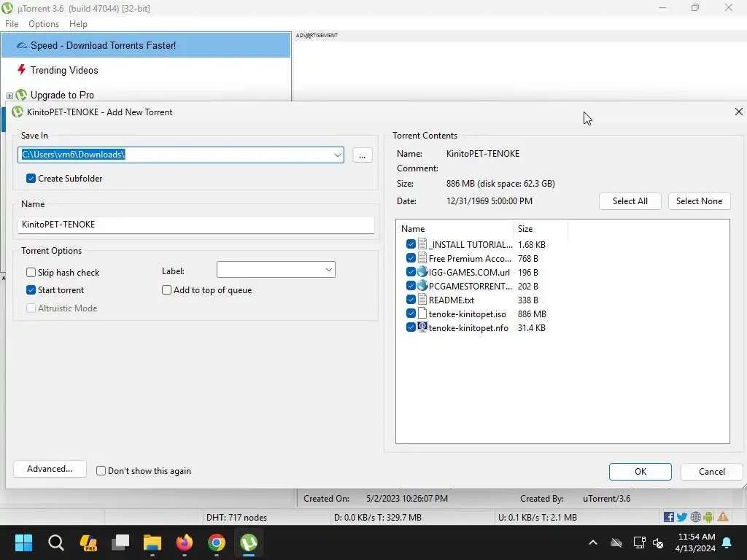Viewport: 747px width, 560px height.
Task: Click the Upgrade to Pro uTorrent icon
Action: [21, 95]
